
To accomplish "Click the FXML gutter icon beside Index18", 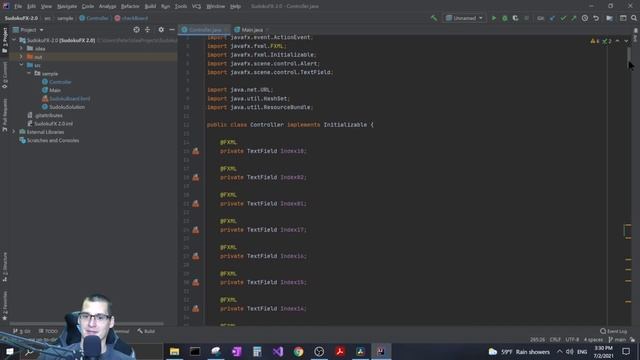I will (x=196, y=151).
